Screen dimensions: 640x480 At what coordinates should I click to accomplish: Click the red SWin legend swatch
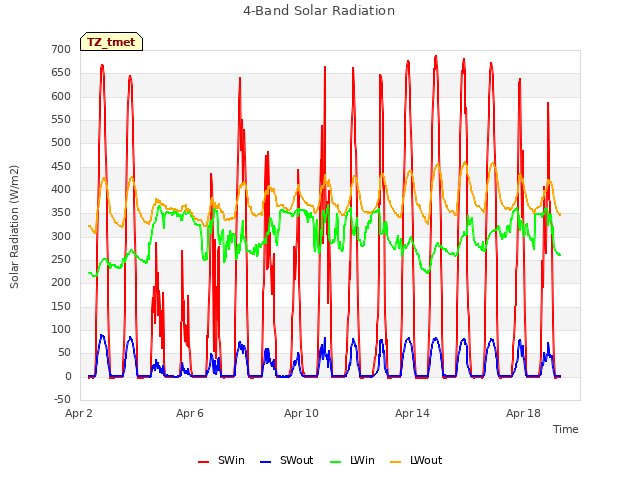tap(203, 462)
